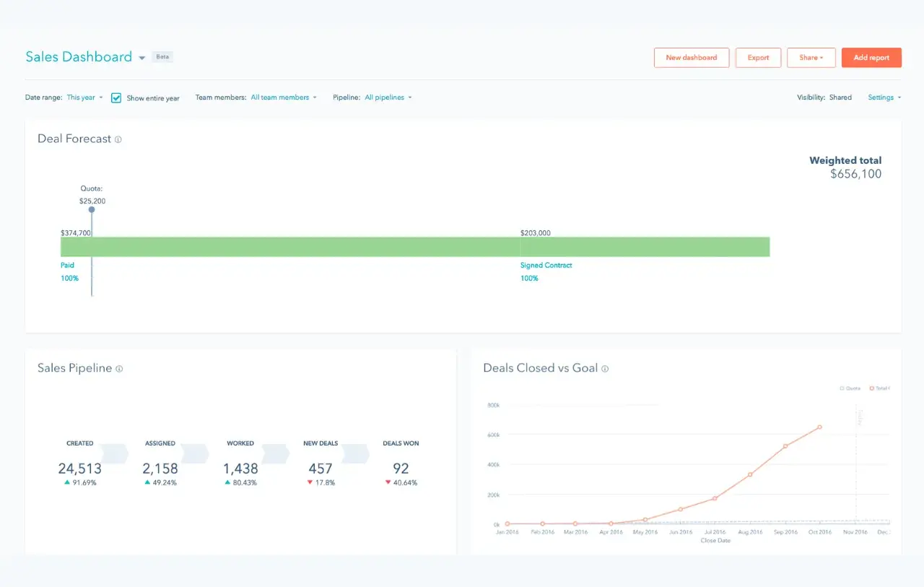Click red down arrow under New Deals
The width and height of the screenshot is (924, 587).
310,482
